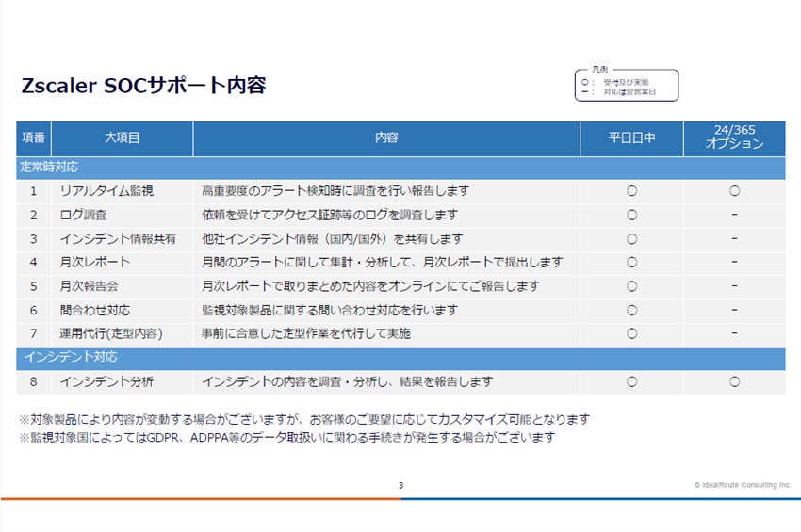The width and height of the screenshot is (801, 532).
Task: Click the 24/365 dash for 月次レポート
Action: click(x=735, y=262)
